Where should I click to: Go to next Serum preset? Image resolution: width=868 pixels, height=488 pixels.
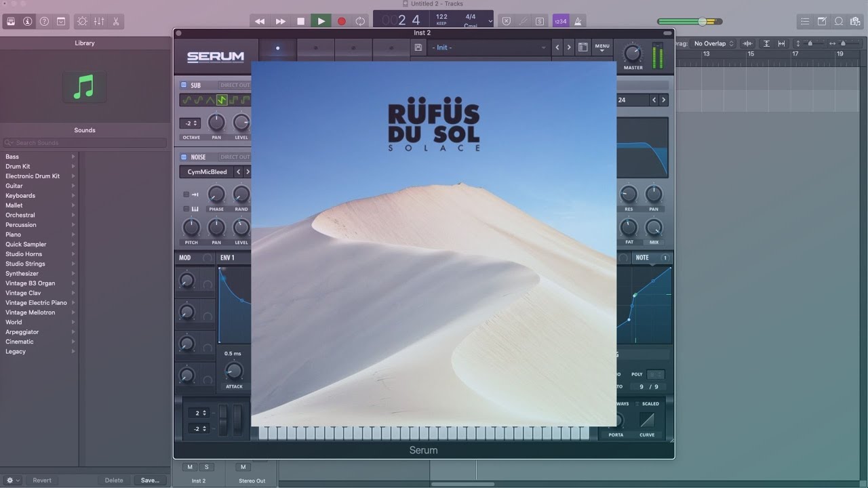tap(569, 47)
